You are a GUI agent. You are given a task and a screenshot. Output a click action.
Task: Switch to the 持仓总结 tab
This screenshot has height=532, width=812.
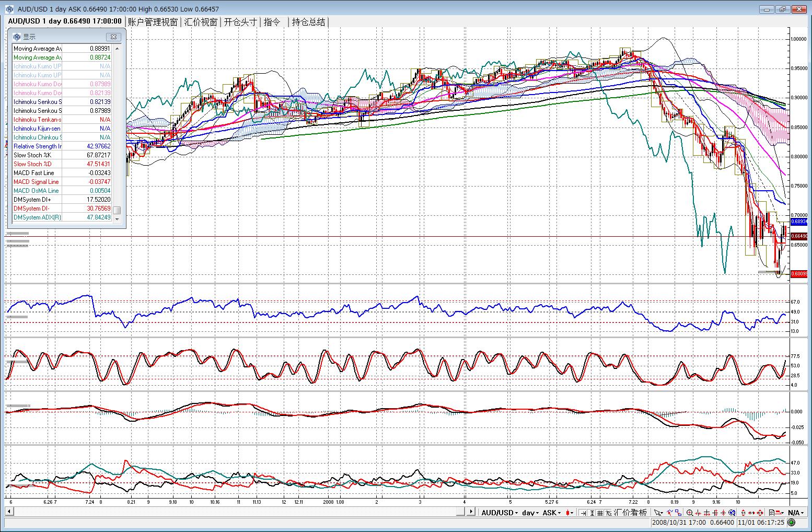click(x=308, y=22)
